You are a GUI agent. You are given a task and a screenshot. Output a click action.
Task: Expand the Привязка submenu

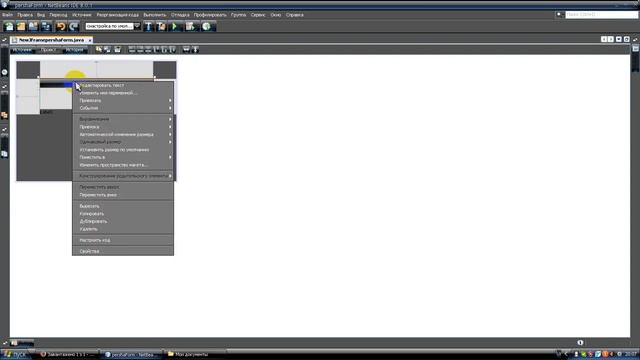click(123, 127)
